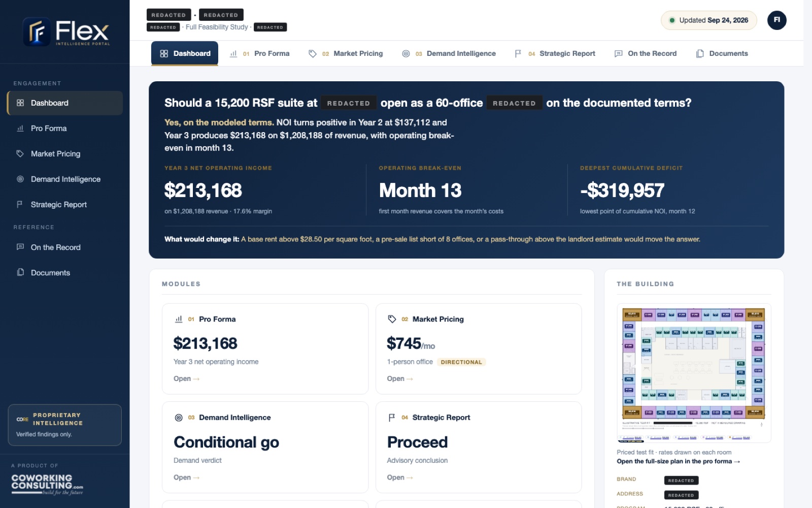This screenshot has width=812, height=508.
Task: Click the building floor plan thumbnail
Action: [x=694, y=373]
